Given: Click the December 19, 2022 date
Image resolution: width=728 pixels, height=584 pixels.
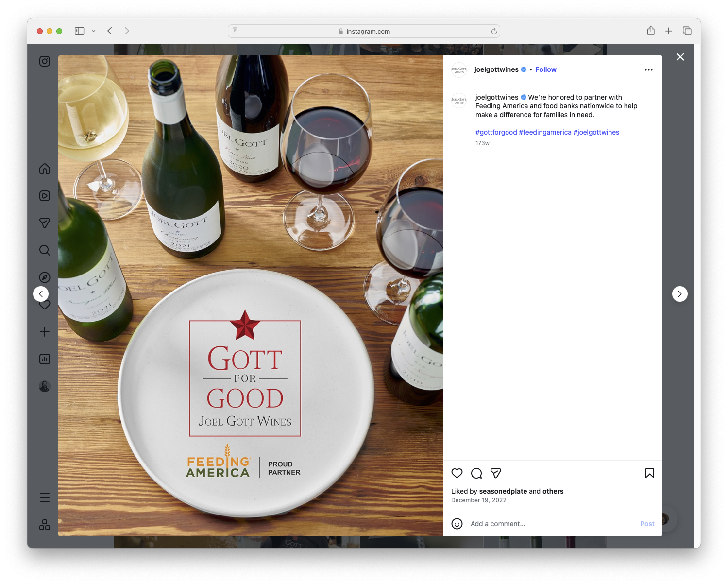Looking at the screenshot, I should (479, 500).
